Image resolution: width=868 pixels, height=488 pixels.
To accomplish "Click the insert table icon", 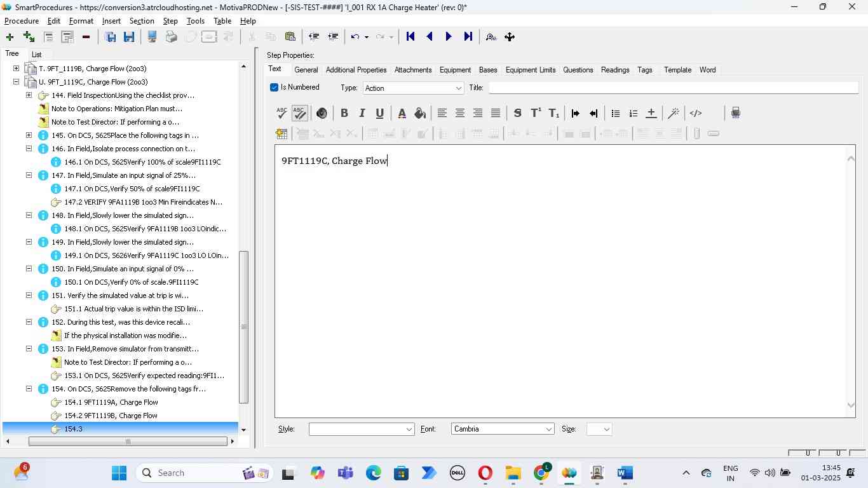I will click(281, 133).
